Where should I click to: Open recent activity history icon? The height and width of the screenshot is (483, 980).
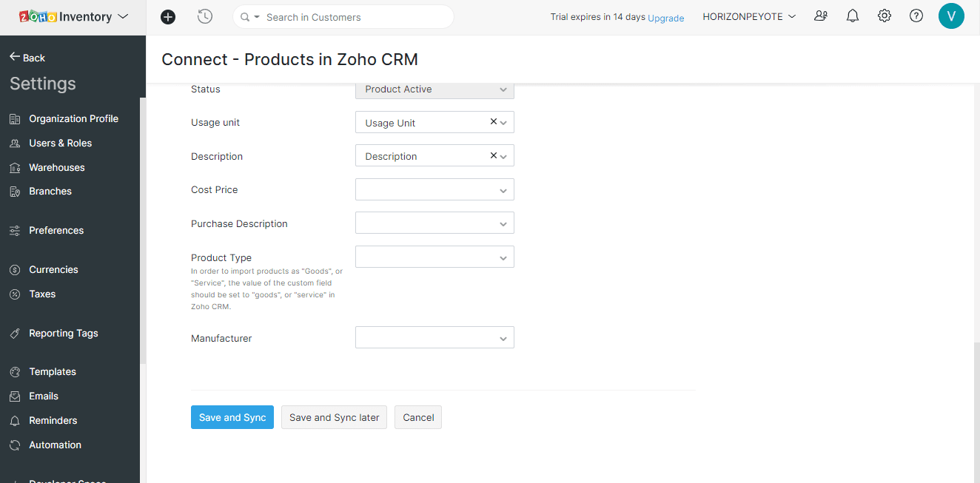click(205, 16)
